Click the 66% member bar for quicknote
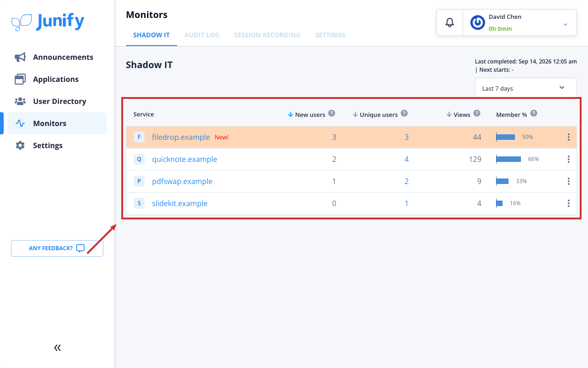Screen dimensions: 588x368 pyautogui.click(x=509, y=159)
